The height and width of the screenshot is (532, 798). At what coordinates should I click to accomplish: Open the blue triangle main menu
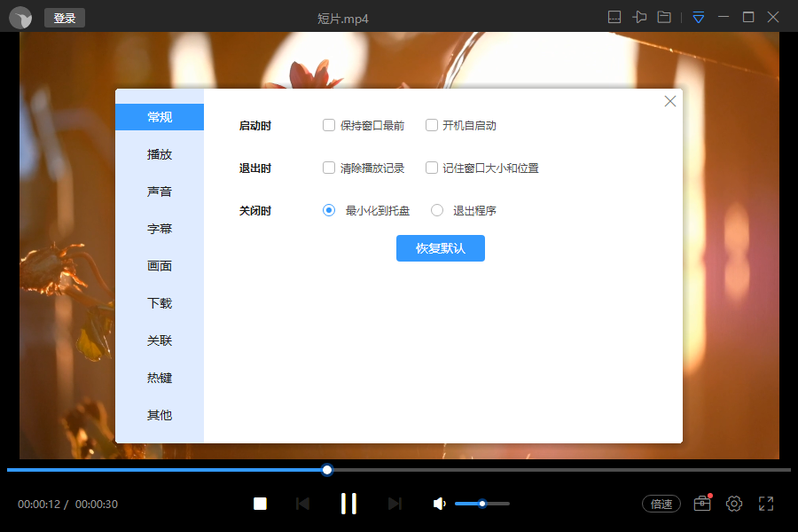(698, 17)
